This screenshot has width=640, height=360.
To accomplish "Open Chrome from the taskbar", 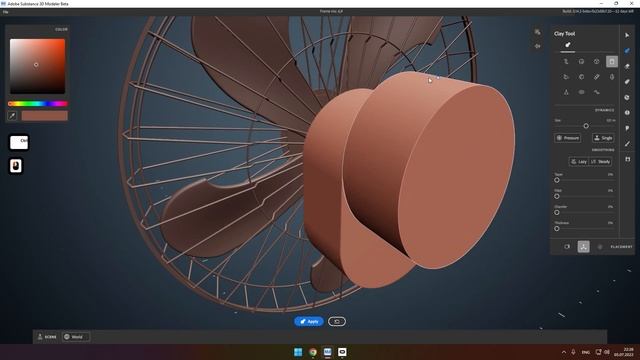I will click(313, 352).
